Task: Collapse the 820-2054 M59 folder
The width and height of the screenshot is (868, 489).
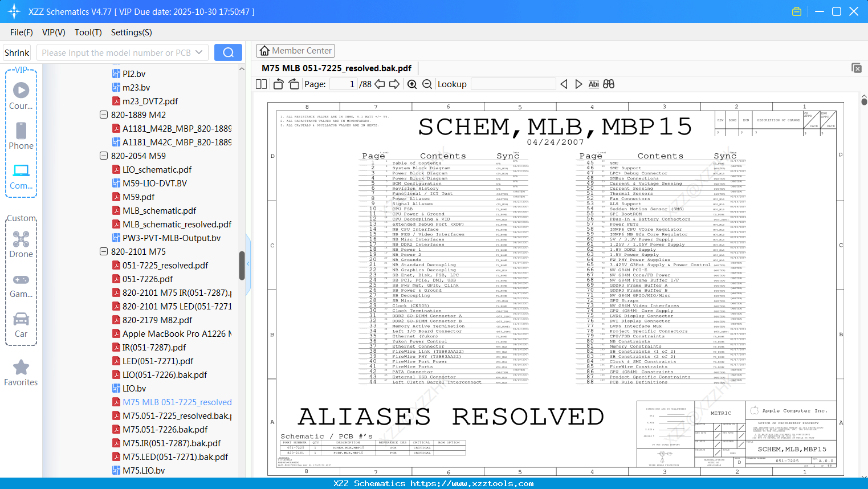Action: click(104, 156)
